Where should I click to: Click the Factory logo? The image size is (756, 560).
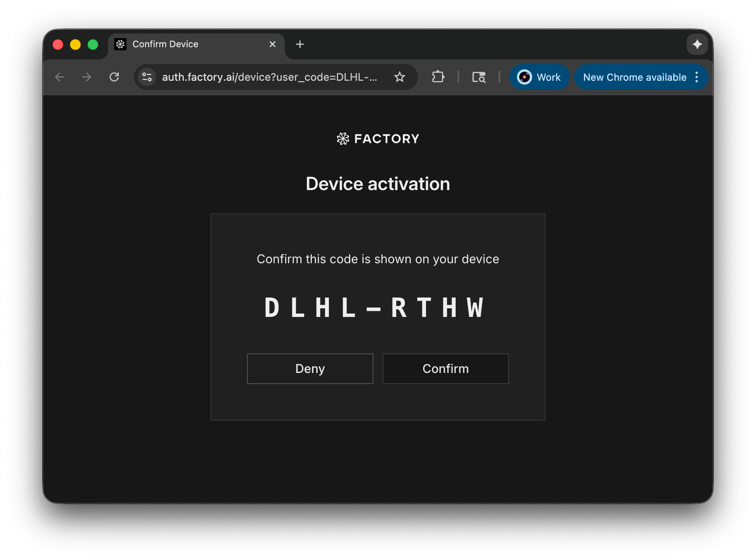378,139
